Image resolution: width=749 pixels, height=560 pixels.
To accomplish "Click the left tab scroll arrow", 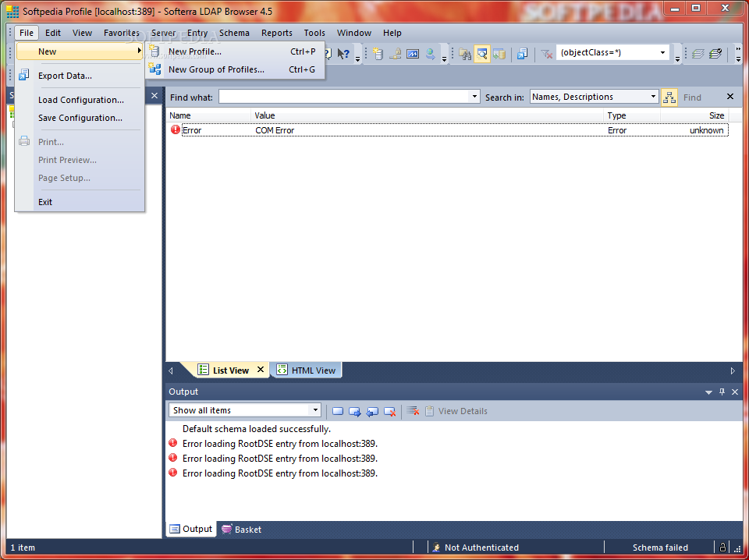I will [x=171, y=370].
